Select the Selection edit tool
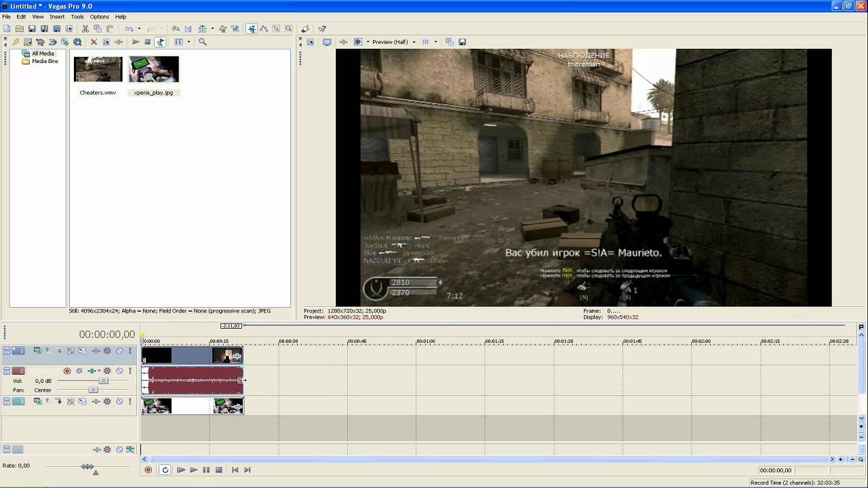This screenshot has width=868, height=488. click(x=276, y=28)
